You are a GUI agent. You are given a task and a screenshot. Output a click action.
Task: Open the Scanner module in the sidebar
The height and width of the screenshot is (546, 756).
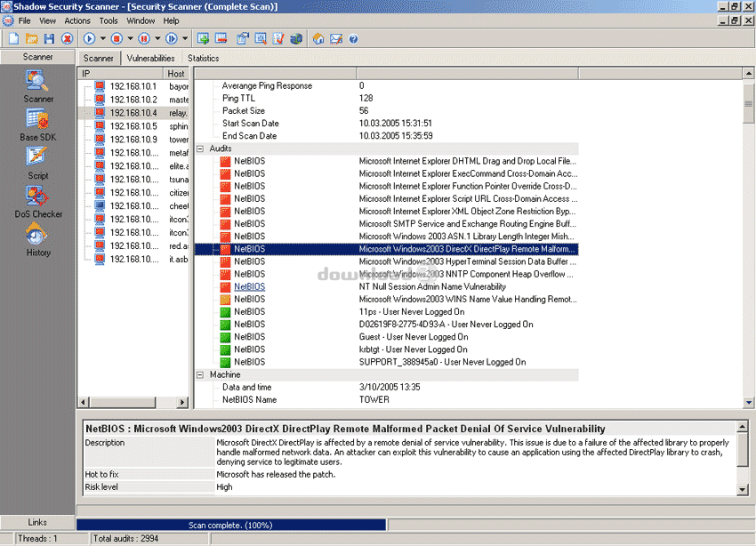(38, 86)
